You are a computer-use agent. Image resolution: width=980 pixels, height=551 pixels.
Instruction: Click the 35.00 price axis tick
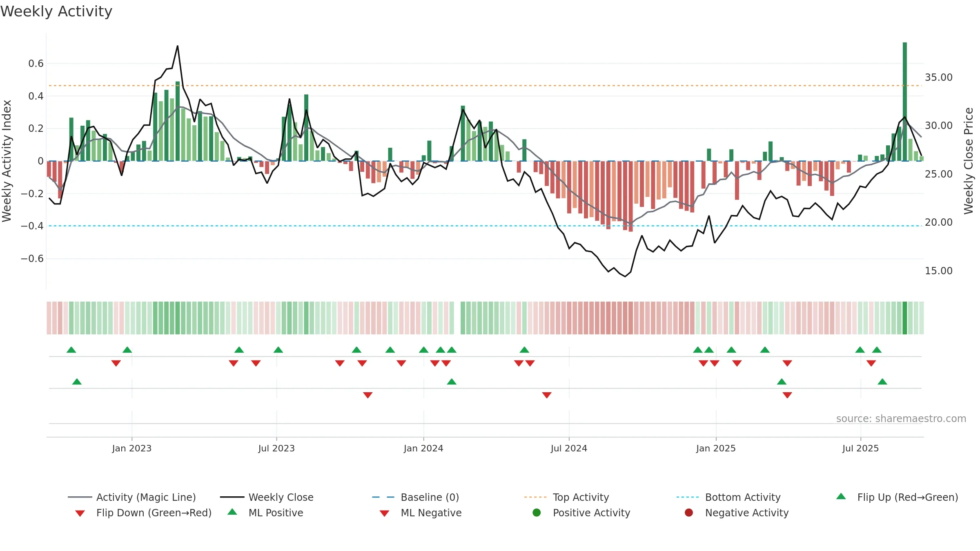(x=938, y=77)
